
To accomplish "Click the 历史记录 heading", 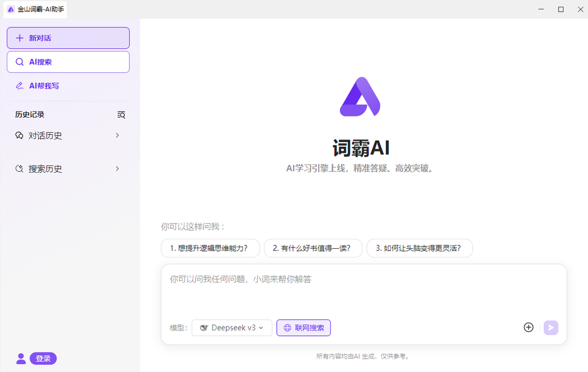I will (x=30, y=115).
